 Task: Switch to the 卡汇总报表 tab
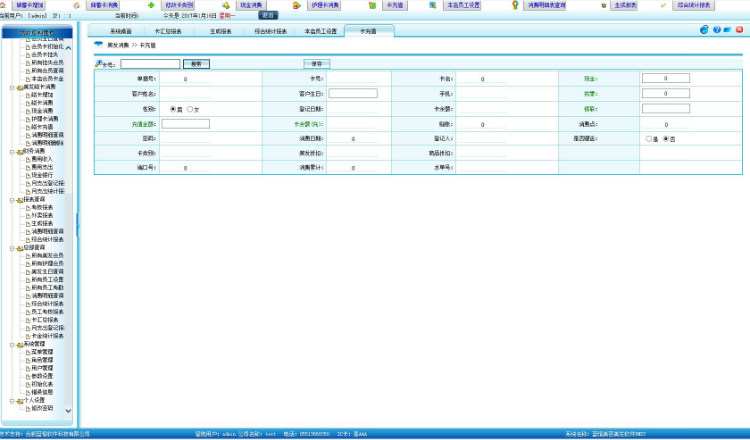click(x=168, y=31)
